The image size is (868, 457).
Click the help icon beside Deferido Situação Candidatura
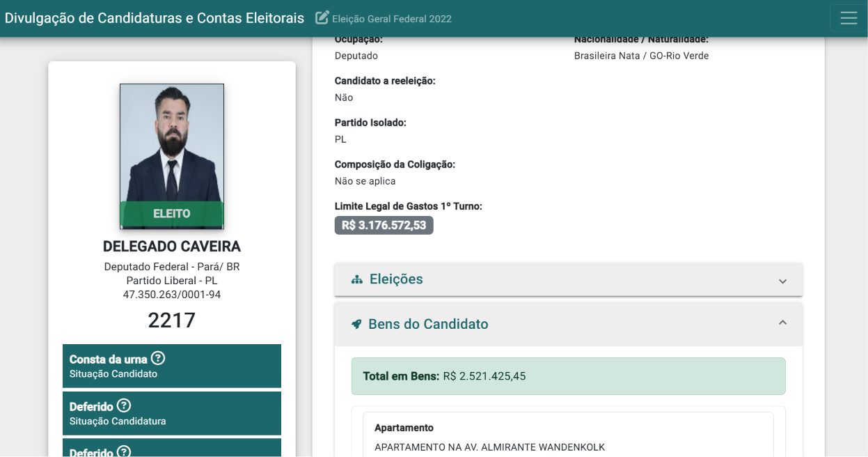point(124,405)
